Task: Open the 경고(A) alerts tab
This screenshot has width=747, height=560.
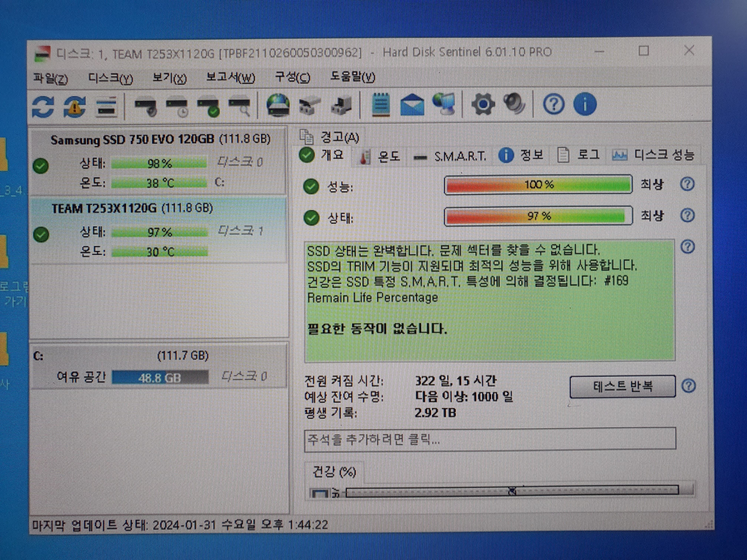Action: (x=330, y=137)
